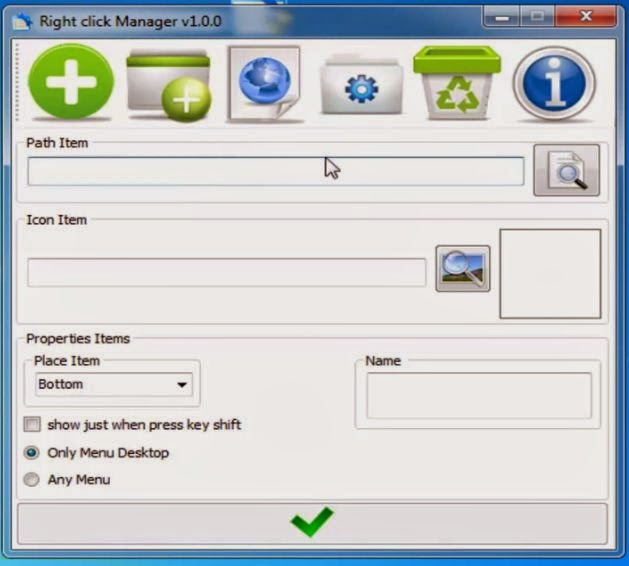629x566 pixels.
Task: Open the globe web page toolbar icon
Action: point(264,83)
